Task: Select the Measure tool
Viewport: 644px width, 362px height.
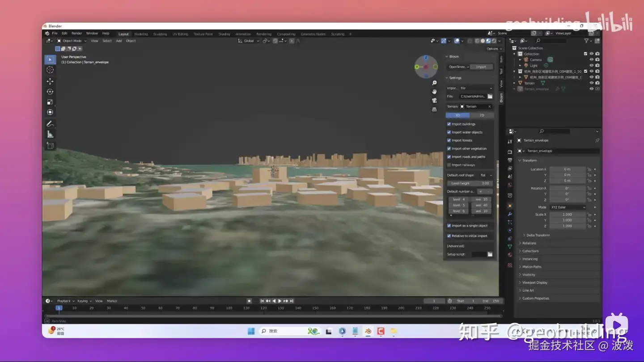Action: point(50,135)
